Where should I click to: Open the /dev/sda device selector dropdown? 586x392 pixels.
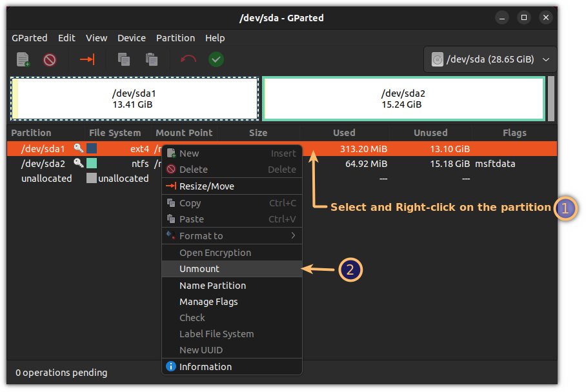pos(490,59)
